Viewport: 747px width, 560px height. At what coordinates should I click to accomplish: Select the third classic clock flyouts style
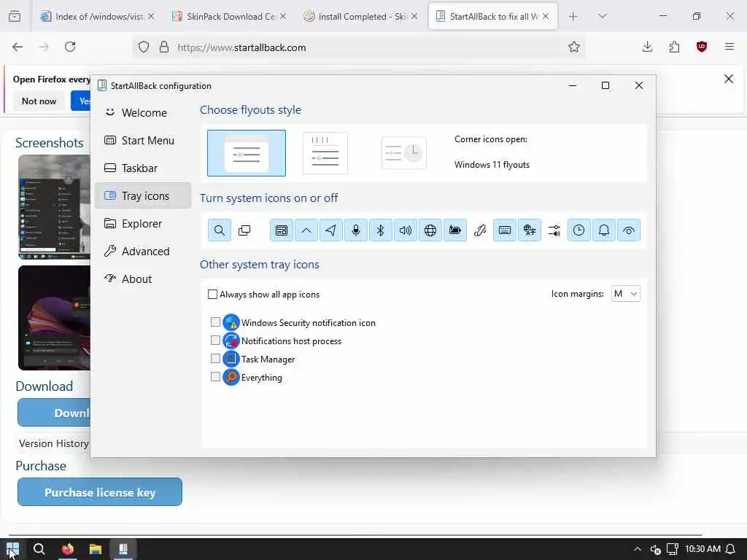pos(404,153)
